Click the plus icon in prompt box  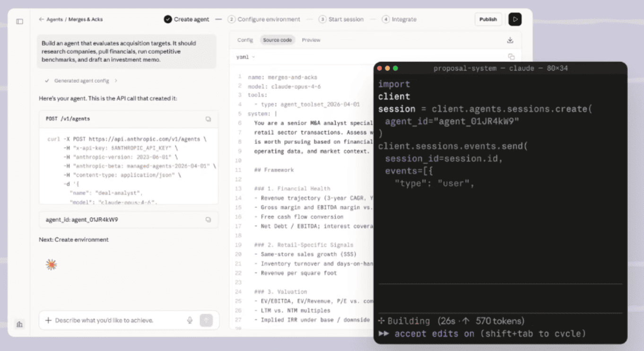click(x=48, y=320)
